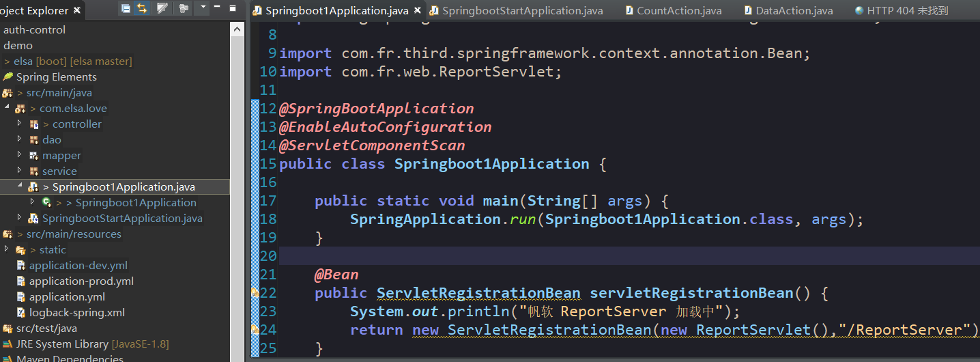Click the warning marker on line 22
This screenshot has height=362, width=980.
pos(255,292)
